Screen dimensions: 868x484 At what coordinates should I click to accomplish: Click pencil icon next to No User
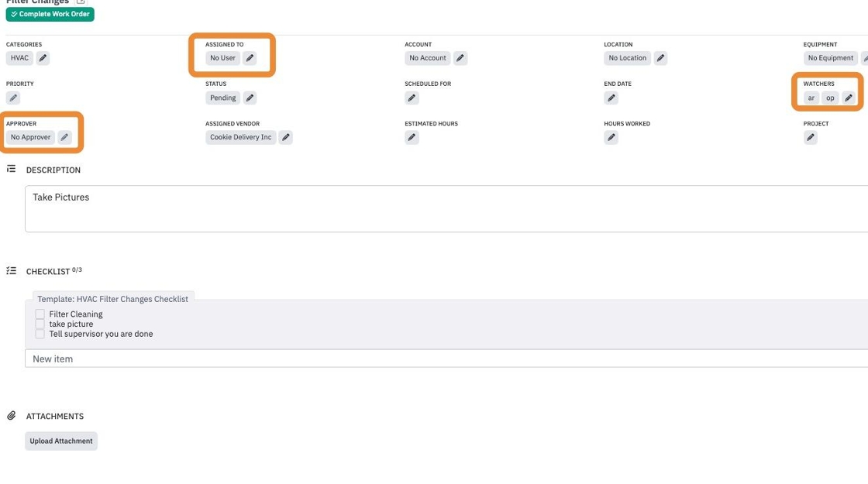point(250,58)
